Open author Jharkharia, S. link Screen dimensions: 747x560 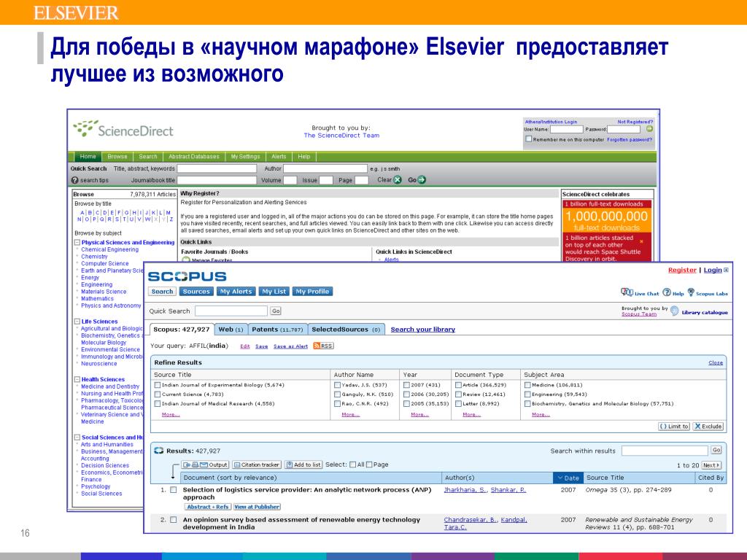465,490
